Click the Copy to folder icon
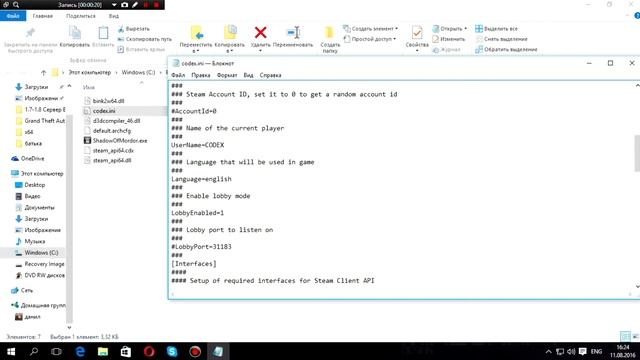Viewport: 640px width, 360px height. pos(230,33)
